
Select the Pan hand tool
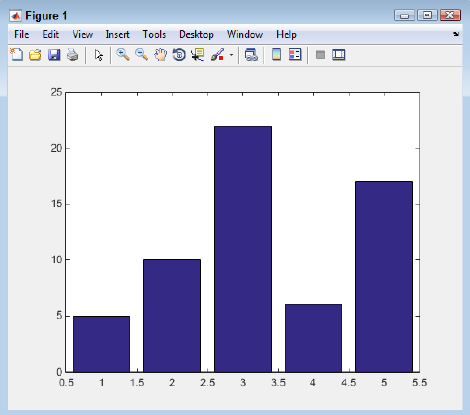click(161, 55)
